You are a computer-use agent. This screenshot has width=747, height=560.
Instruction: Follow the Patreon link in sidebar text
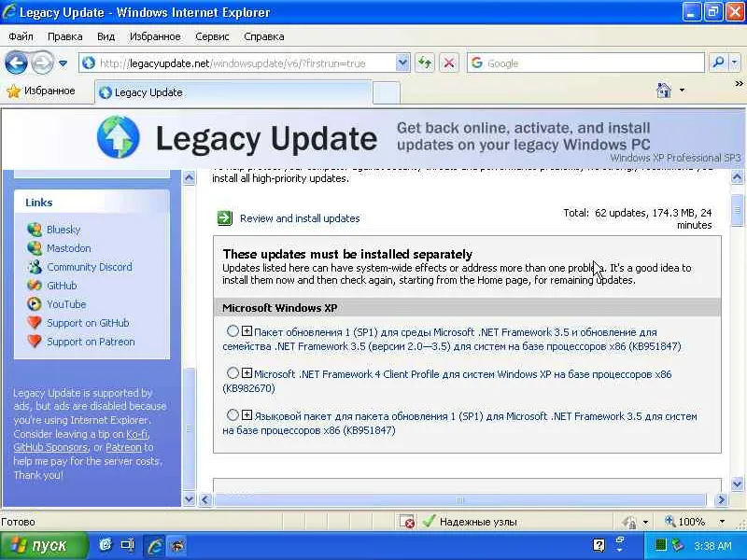123,447
